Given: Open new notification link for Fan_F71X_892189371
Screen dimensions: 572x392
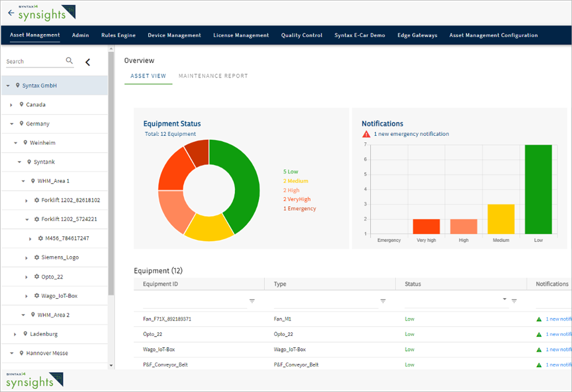Looking at the screenshot, I should click(558, 319).
